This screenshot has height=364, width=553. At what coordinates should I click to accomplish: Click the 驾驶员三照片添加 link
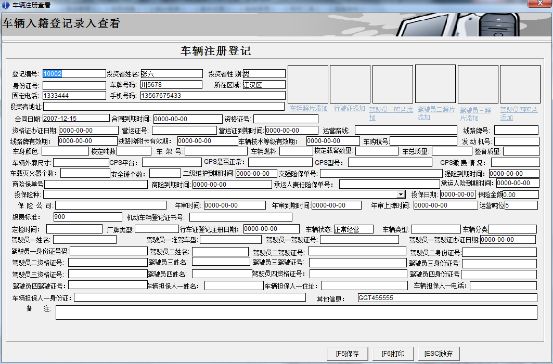tap(476, 114)
